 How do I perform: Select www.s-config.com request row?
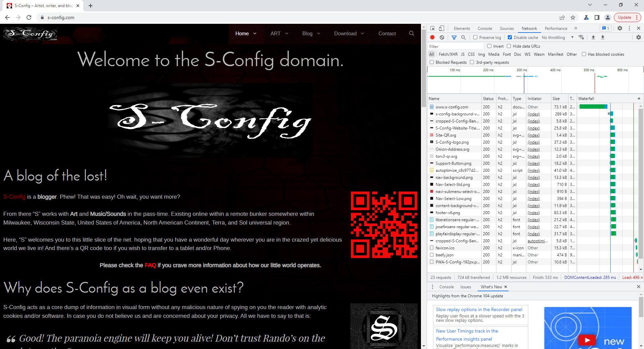[501, 107]
